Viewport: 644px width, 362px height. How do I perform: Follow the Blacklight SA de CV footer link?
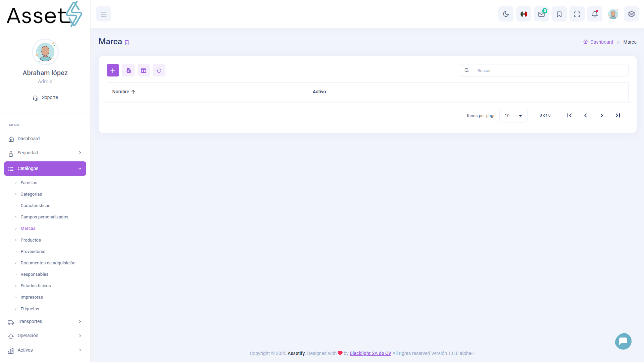[370, 353]
